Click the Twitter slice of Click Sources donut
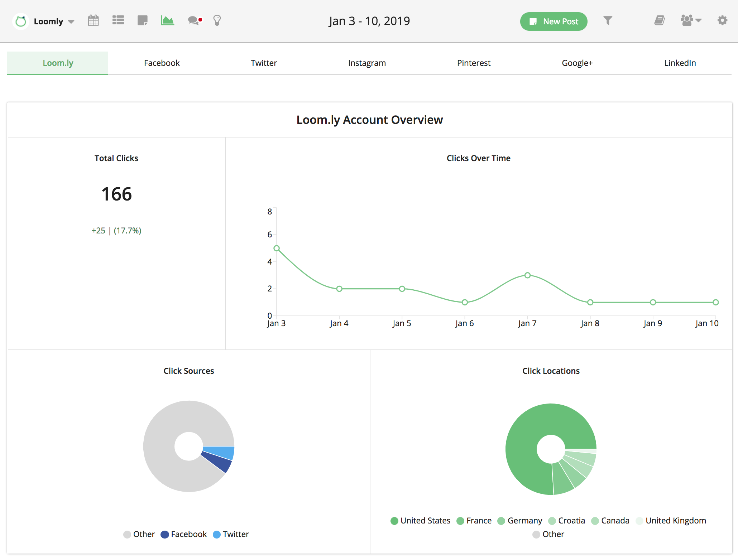This screenshot has width=738, height=560. [219, 453]
